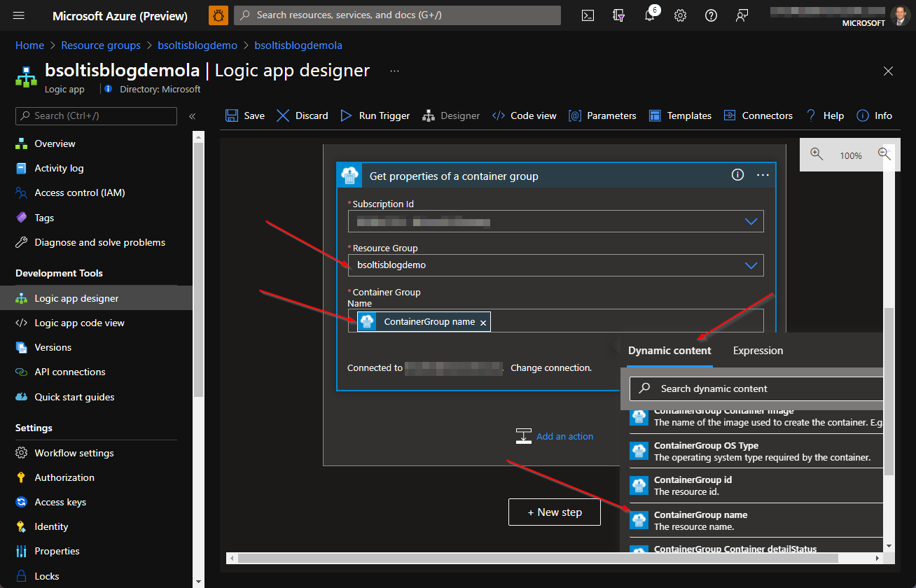Open Code view in toolbar
Image resolution: width=916 pixels, height=588 pixels.
point(525,115)
